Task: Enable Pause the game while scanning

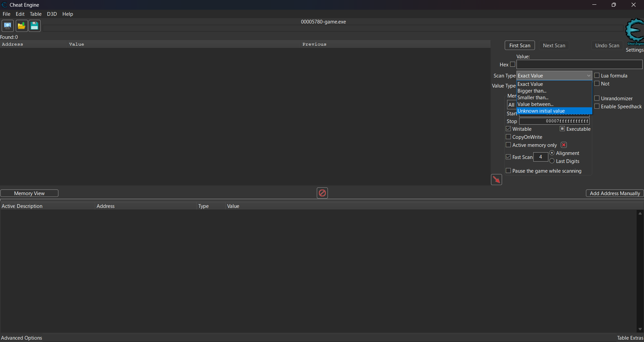Action: pyautogui.click(x=508, y=171)
